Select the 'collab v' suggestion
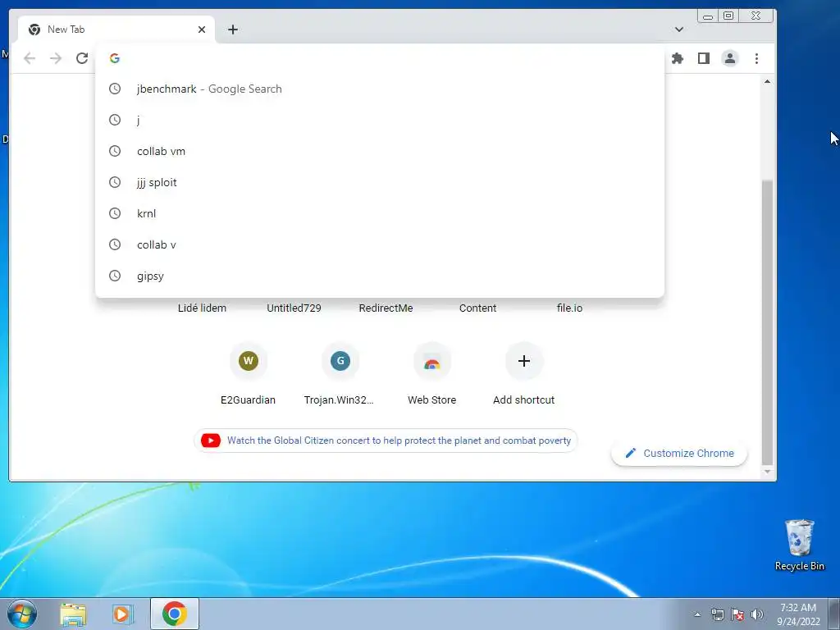 [x=380, y=244]
